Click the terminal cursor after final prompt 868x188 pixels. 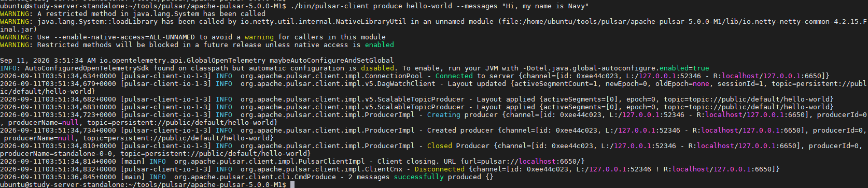(292, 184)
